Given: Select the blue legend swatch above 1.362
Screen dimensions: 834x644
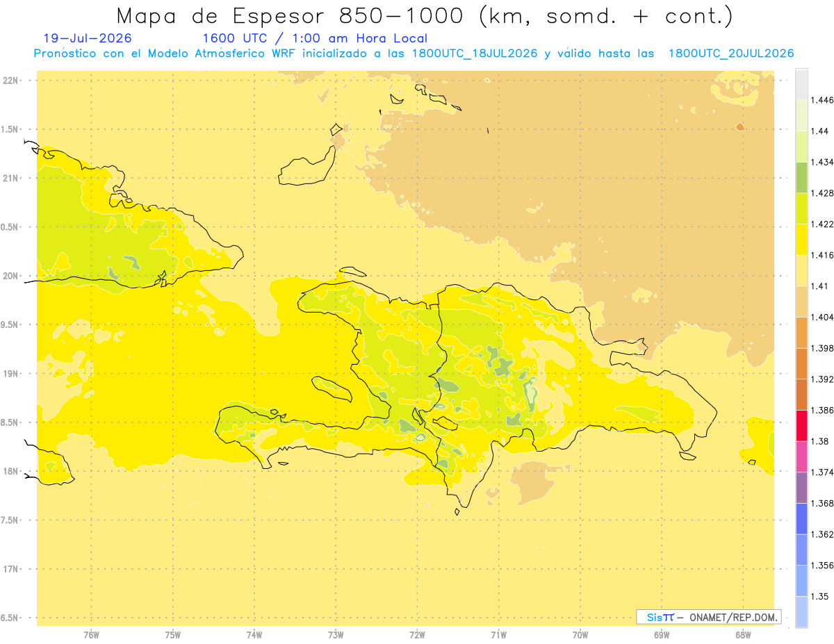Looking at the screenshot, I should click(x=801, y=518).
